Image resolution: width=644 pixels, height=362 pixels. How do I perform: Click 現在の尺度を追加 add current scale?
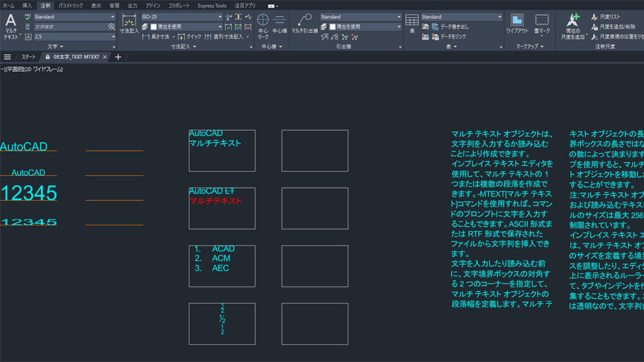[x=573, y=26]
